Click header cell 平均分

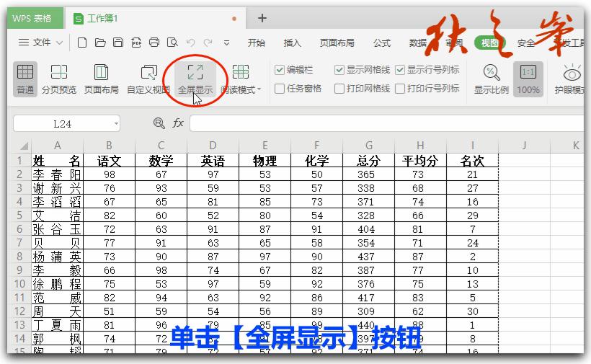[420, 161]
